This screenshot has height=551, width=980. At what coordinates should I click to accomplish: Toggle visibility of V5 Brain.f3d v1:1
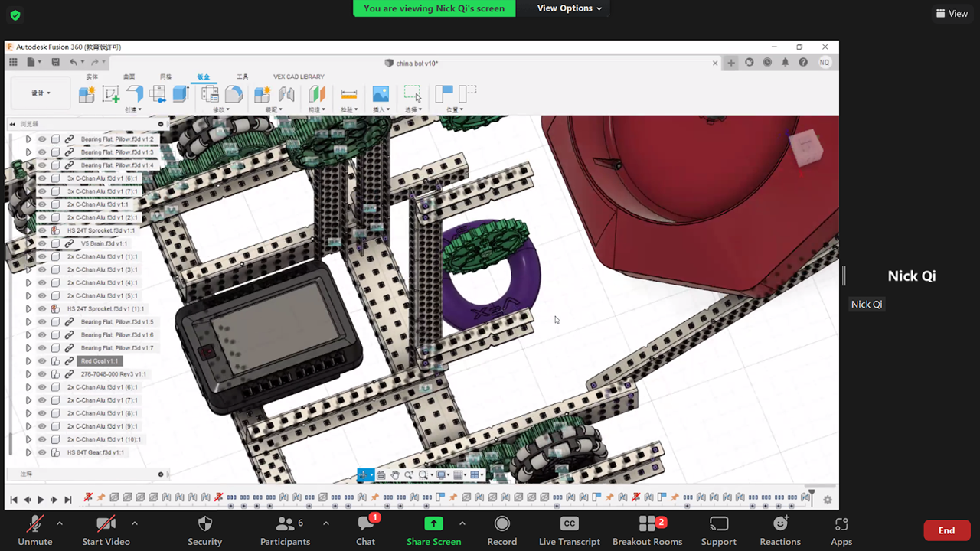[42, 244]
